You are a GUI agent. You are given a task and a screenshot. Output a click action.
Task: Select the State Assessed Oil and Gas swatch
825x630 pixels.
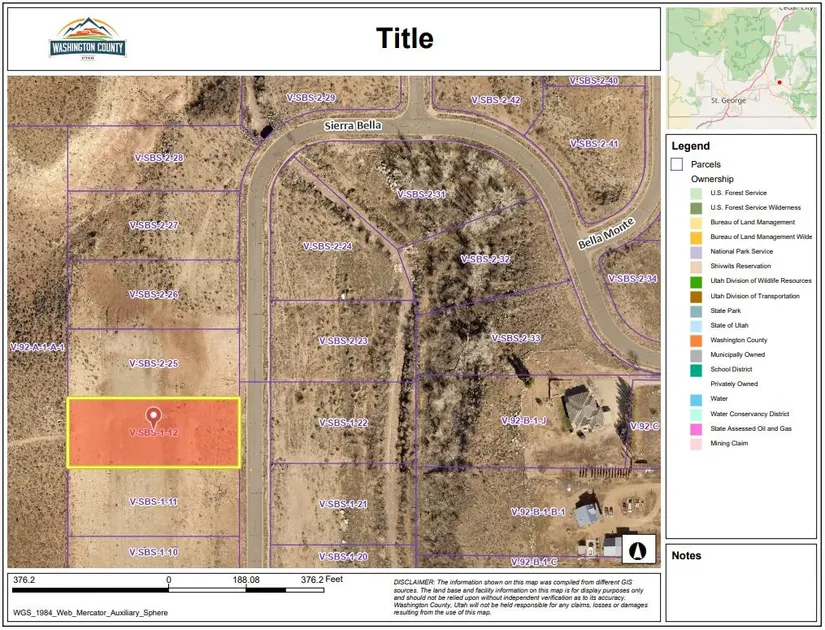695,428
